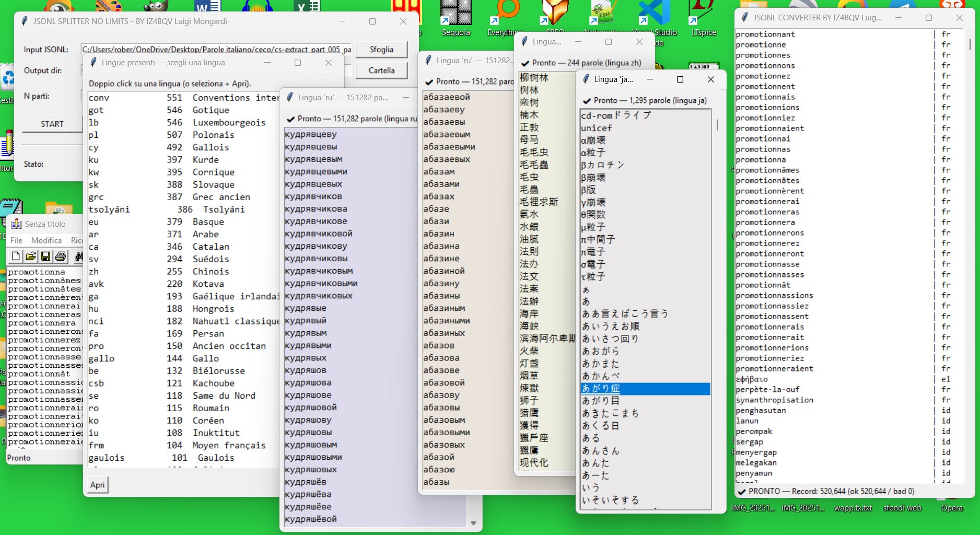Image resolution: width=980 pixels, height=535 pixels.
Task: Click Apri in the Lingue presenti window
Action: 97,484
